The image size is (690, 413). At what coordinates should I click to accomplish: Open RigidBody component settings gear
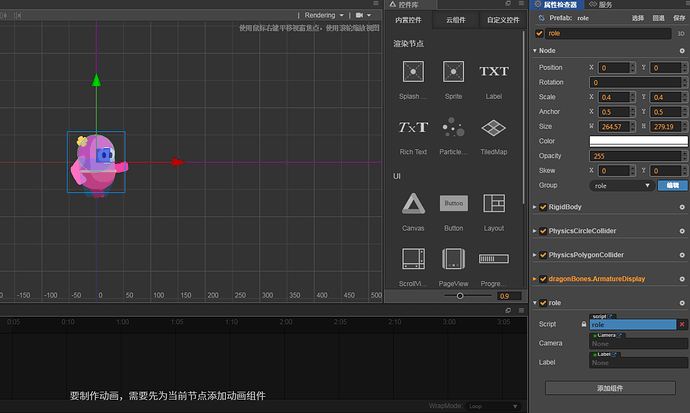(x=682, y=207)
